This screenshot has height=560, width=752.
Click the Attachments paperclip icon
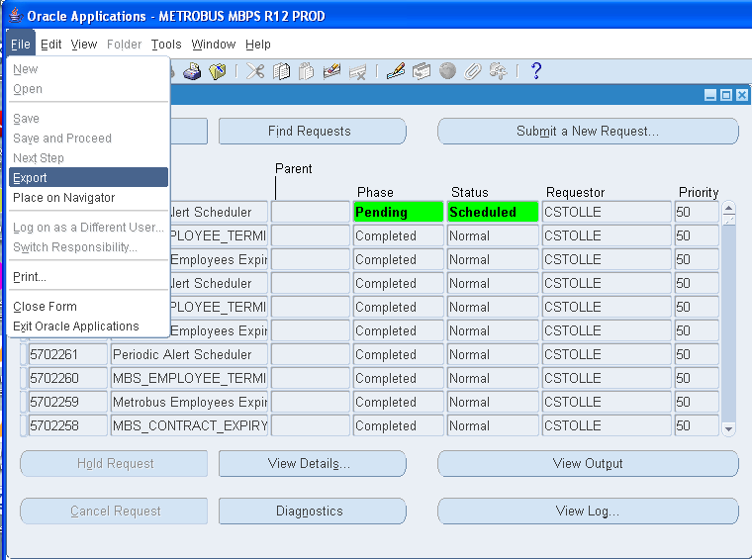[472, 72]
